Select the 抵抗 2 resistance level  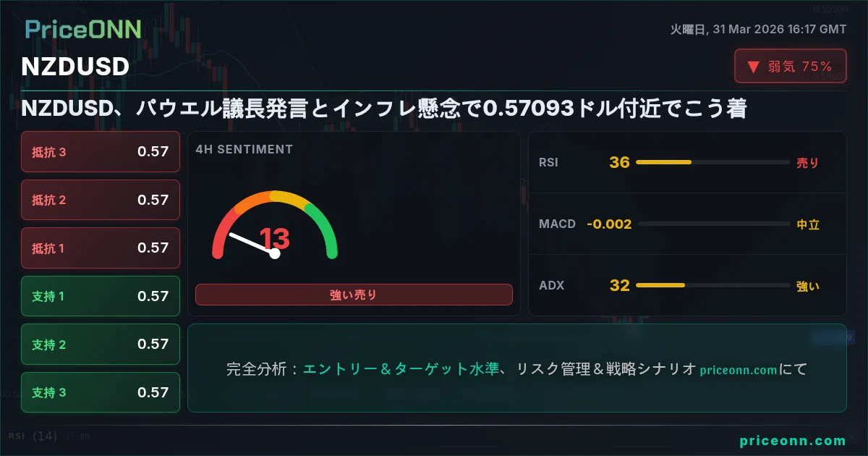click(x=101, y=200)
